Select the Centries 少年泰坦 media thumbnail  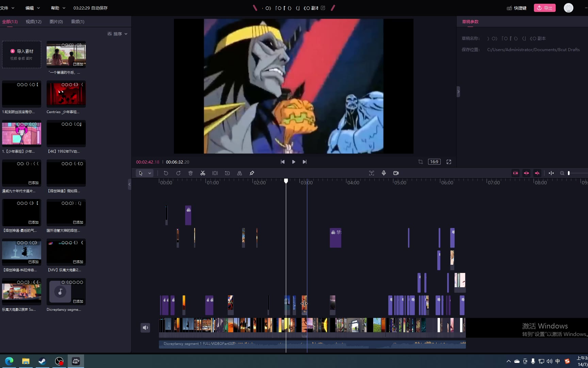pos(66,94)
